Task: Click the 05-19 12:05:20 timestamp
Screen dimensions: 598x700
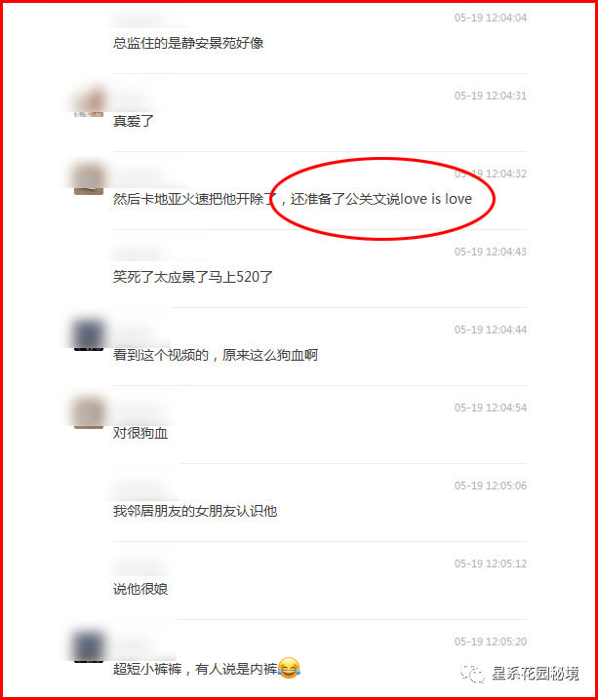Action: (491, 642)
